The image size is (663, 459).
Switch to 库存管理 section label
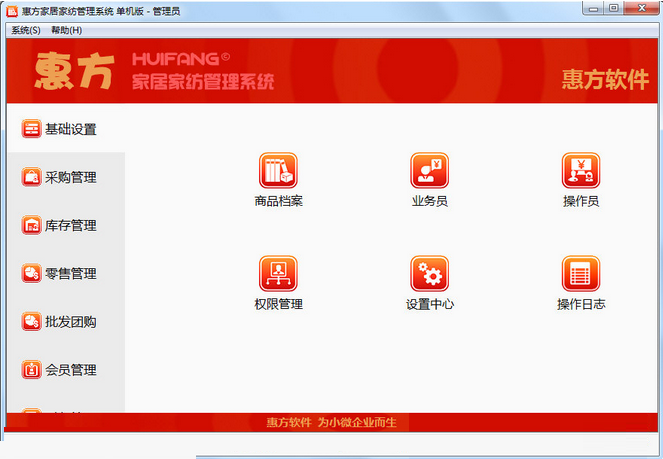[71, 226]
